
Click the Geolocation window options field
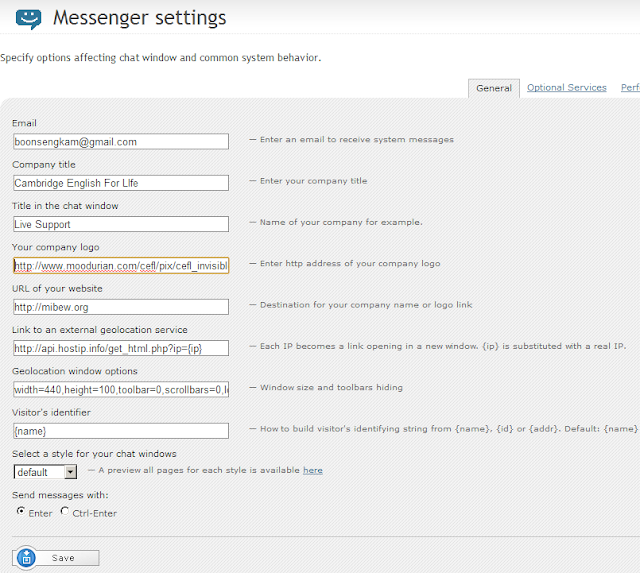point(121,390)
